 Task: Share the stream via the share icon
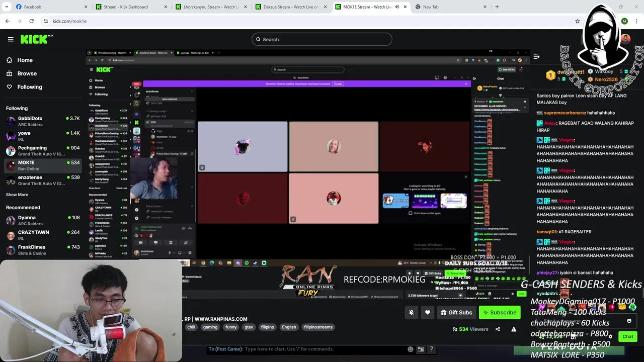coord(498,329)
